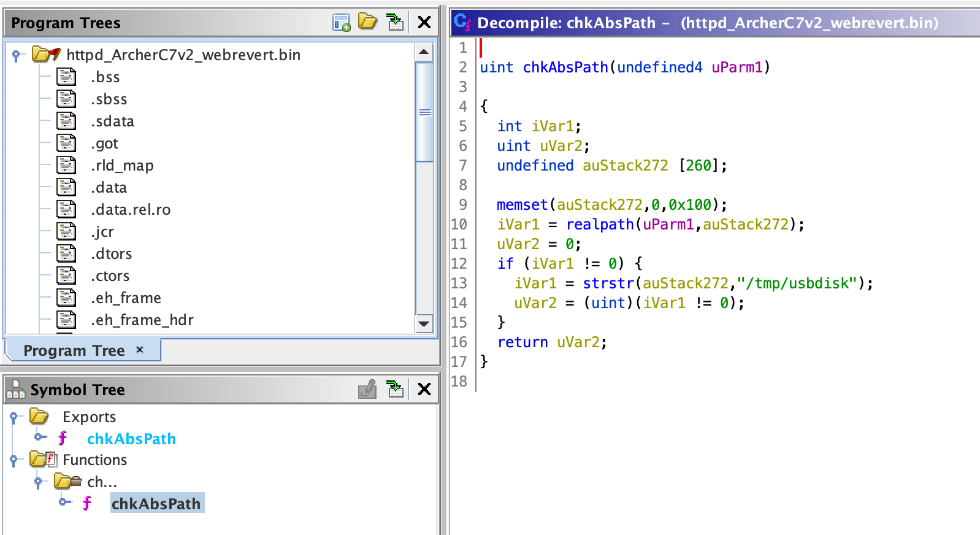Click uVar2 in the line 6 declaration

tap(561, 145)
